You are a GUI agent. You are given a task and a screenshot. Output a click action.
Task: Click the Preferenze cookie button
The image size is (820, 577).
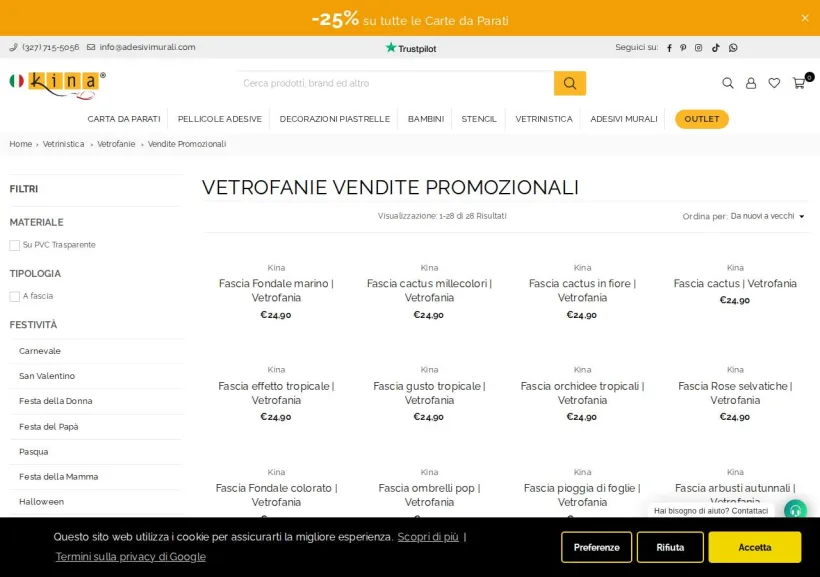(x=596, y=547)
